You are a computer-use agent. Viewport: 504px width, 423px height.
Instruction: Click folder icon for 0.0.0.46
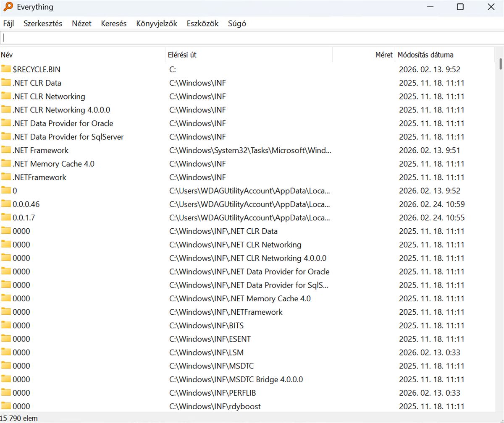(x=6, y=204)
